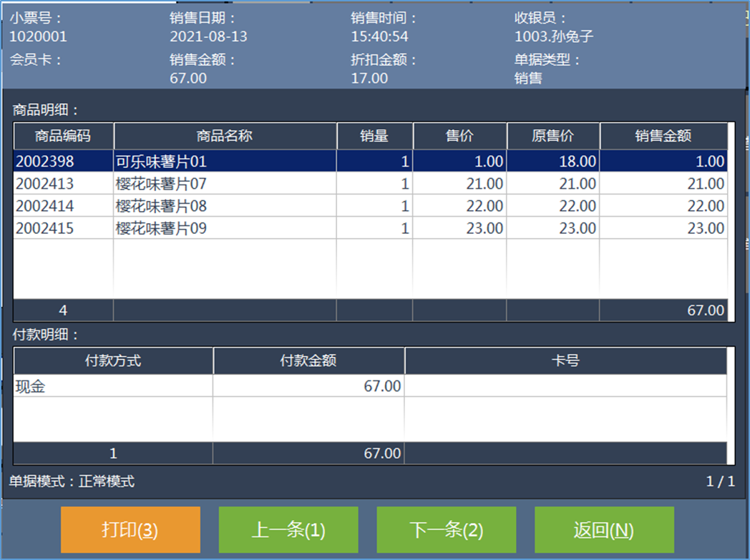Click payment amount 67.00 in 现金 row
The width and height of the screenshot is (750, 560).
(382, 386)
